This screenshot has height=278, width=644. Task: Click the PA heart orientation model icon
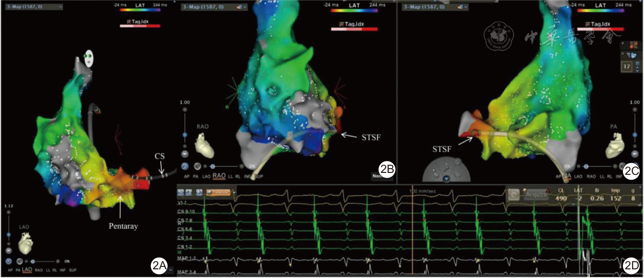[615, 145]
